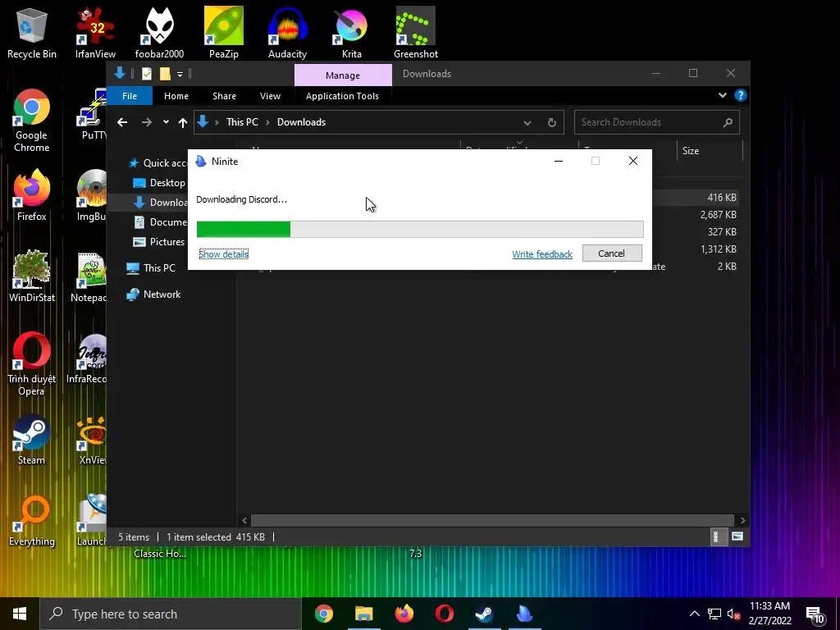The height and width of the screenshot is (630, 840).
Task: Click Cancel in the Ninite dialog
Action: [612, 253]
